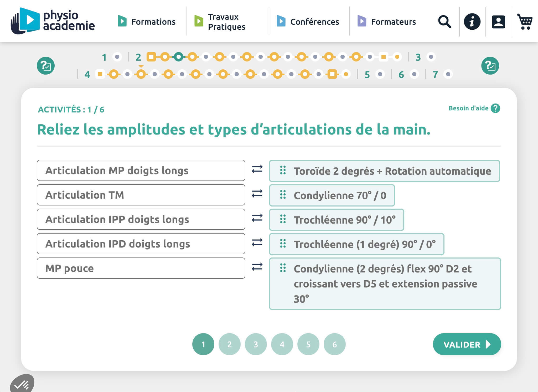The image size is (538, 392).
Task: Go to activity page 3
Action: pyautogui.click(x=256, y=344)
